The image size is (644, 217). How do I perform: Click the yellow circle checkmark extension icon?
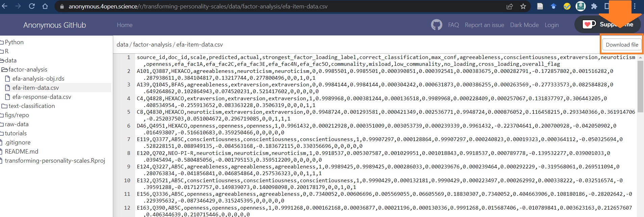tap(567, 6)
